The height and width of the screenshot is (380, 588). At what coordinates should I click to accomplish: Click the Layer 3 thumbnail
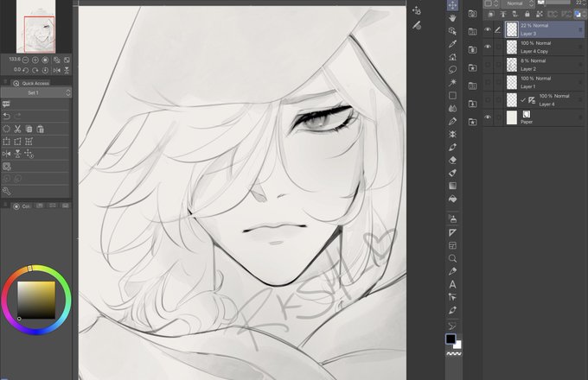[x=512, y=29]
